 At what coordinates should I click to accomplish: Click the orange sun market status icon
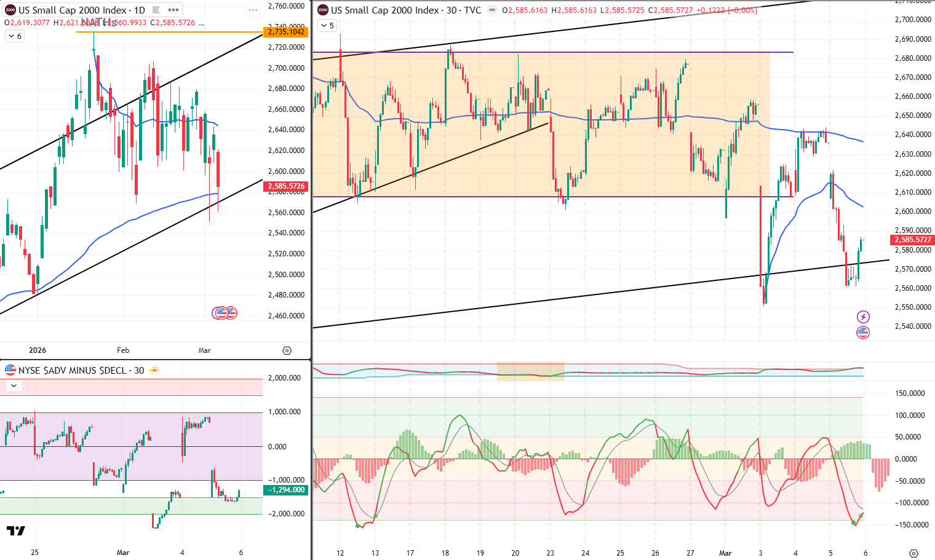click(x=154, y=370)
